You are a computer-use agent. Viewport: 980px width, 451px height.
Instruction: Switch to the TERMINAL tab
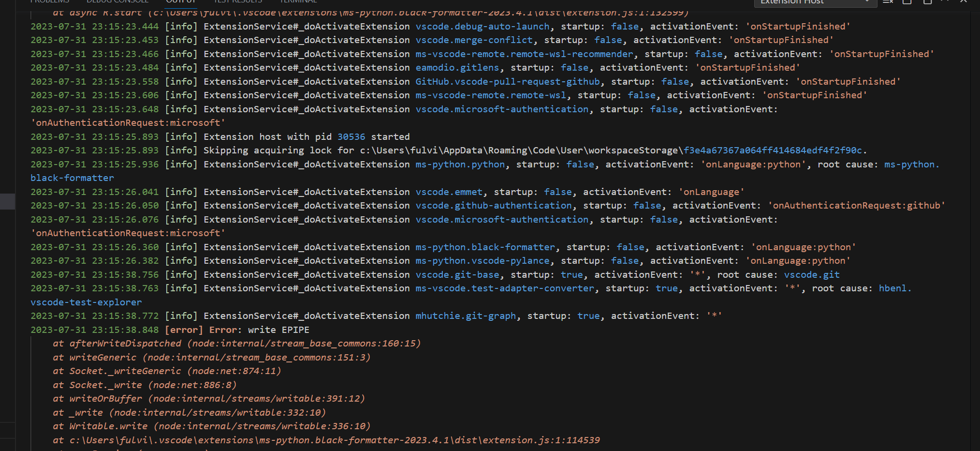(x=298, y=2)
